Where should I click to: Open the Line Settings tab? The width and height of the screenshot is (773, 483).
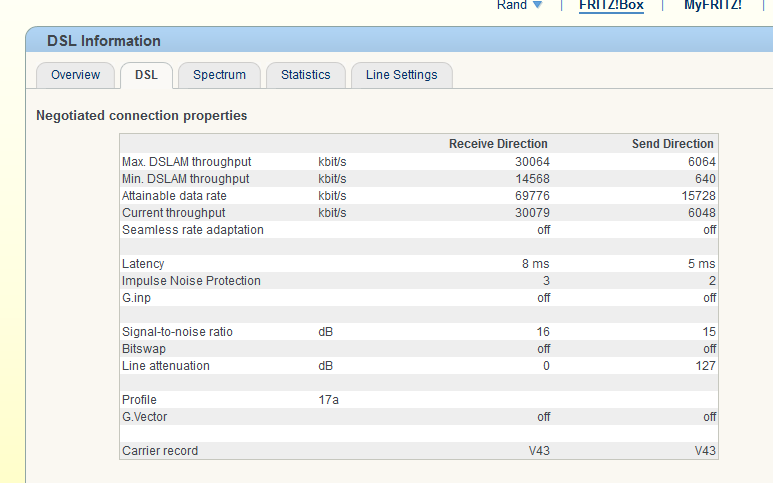(401, 75)
